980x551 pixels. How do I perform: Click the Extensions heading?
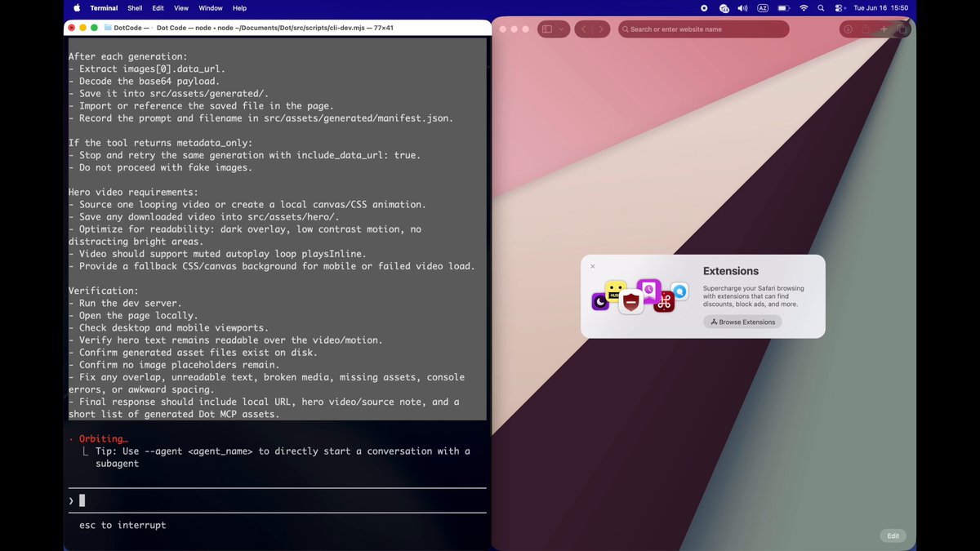pyautogui.click(x=731, y=271)
